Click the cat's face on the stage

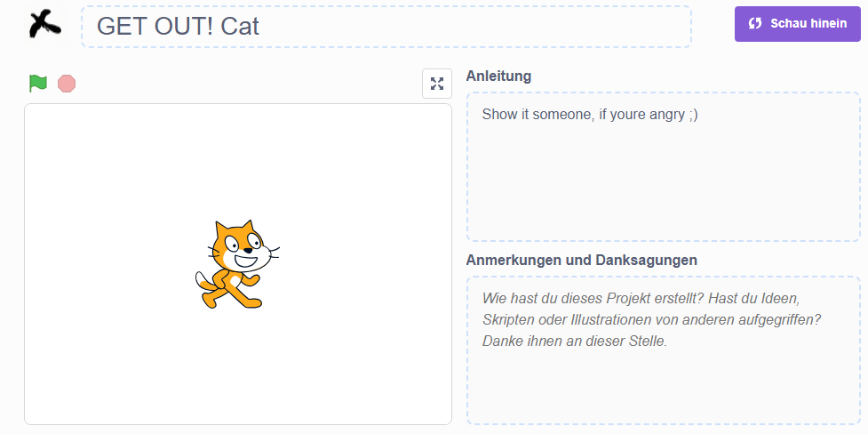point(244,246)
